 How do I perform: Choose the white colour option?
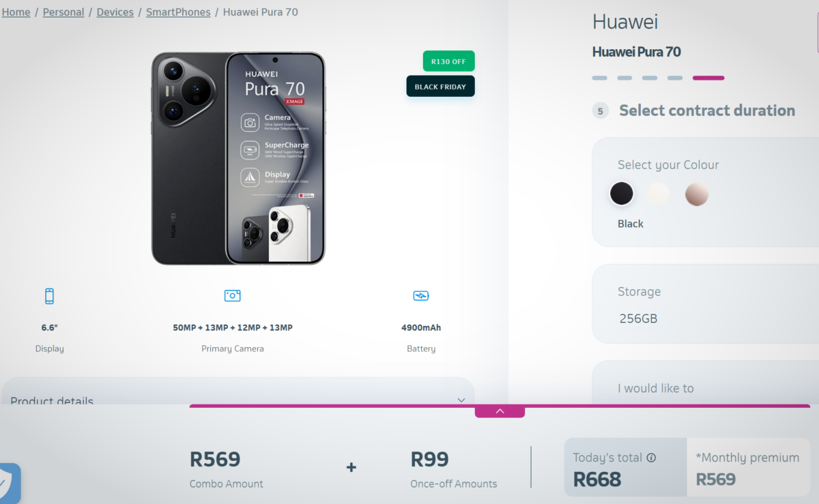659,194
